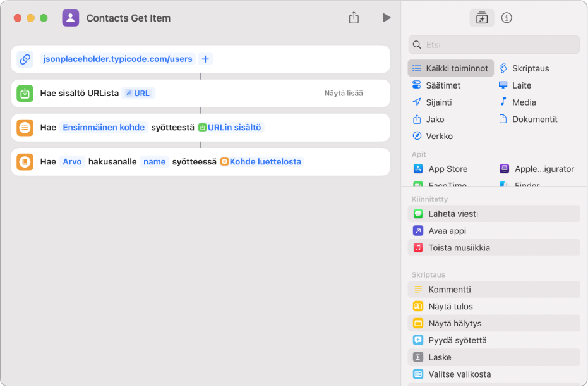Click the link icon of the URL action

tap(25, 59)
